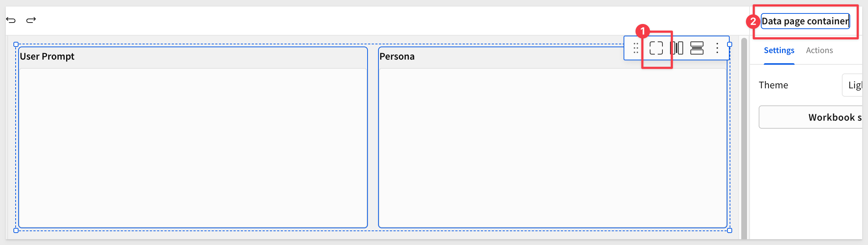
Task: Click inside the Persona content area
Action: coord(552,148)
